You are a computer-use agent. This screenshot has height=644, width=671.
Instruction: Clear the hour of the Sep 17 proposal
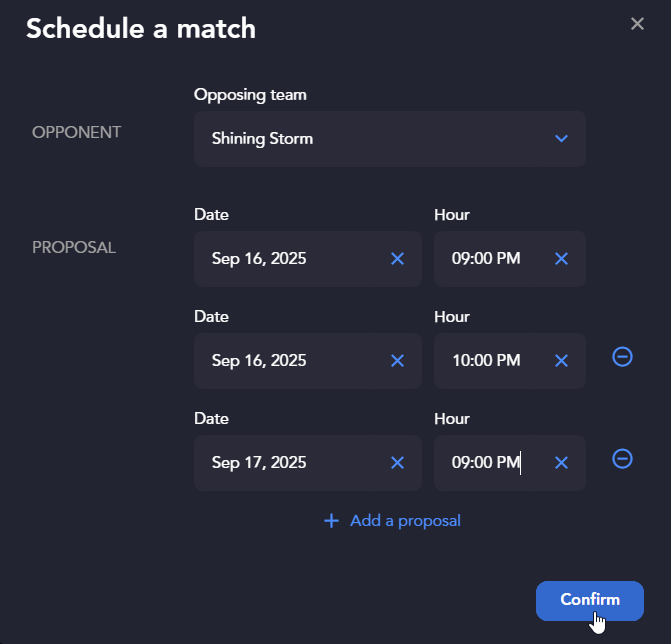point(561,463)
